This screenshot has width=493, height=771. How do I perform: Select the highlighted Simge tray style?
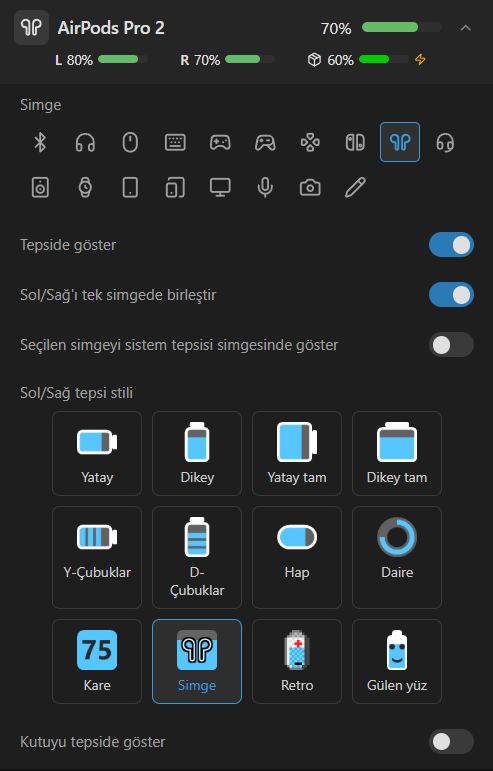[197, 661]
